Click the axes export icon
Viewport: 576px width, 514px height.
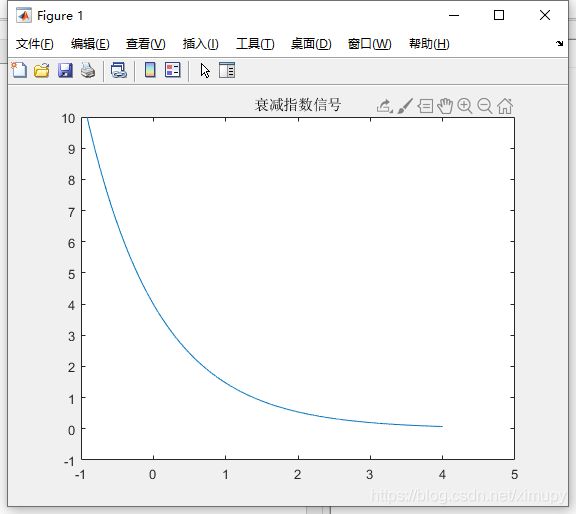click(x=385, y=106)
